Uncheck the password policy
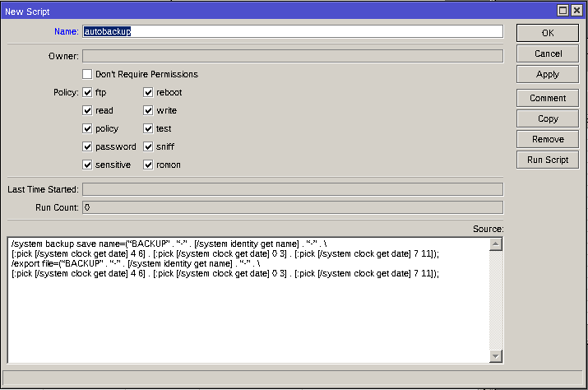 coord(87,146)
